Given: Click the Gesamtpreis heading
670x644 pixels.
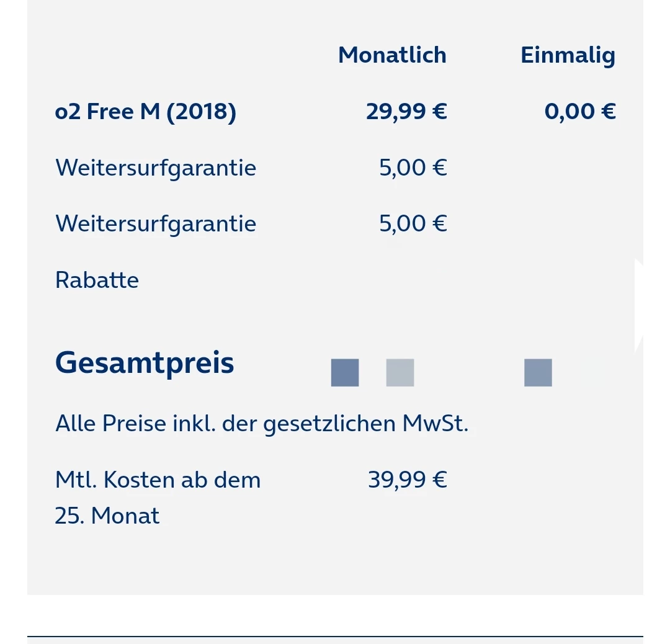Looking at the screenshot, I should (x=145, y=364).
